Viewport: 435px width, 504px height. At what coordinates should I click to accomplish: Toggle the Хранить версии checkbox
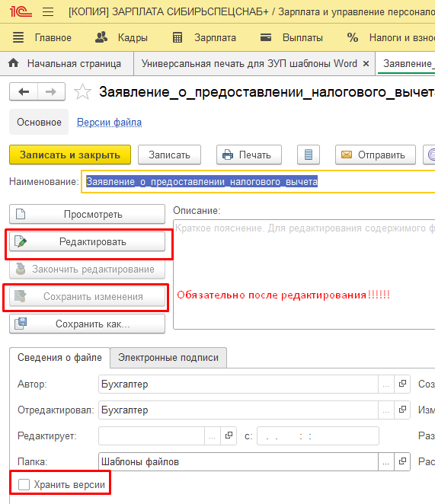pos(24,484)
